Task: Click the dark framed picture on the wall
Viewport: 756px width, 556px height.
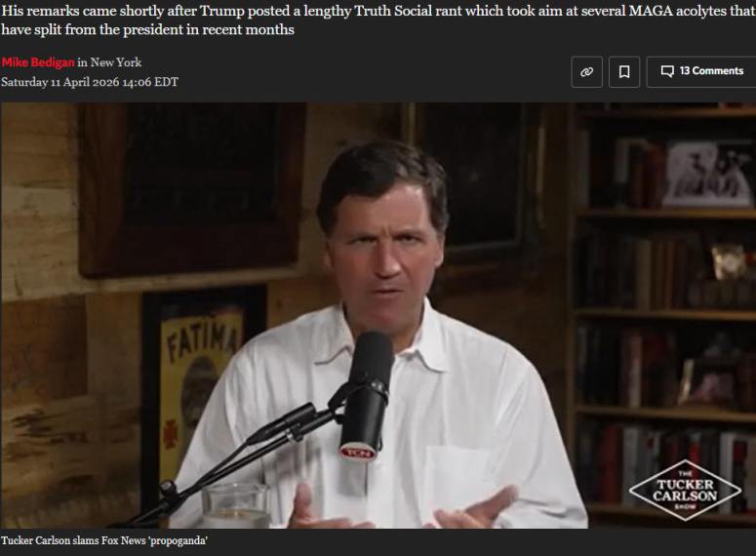Action: [x=192, y=188]
